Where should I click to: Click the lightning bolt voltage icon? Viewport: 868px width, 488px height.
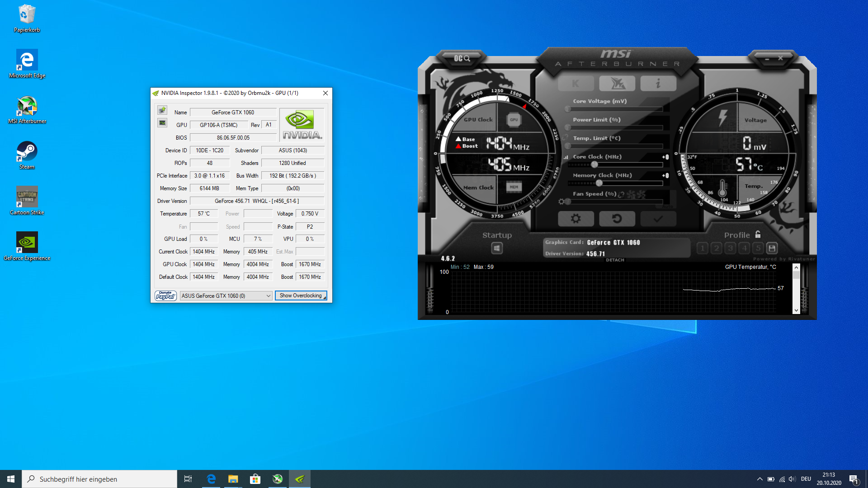pyautogui.click(x=723, y=118)
